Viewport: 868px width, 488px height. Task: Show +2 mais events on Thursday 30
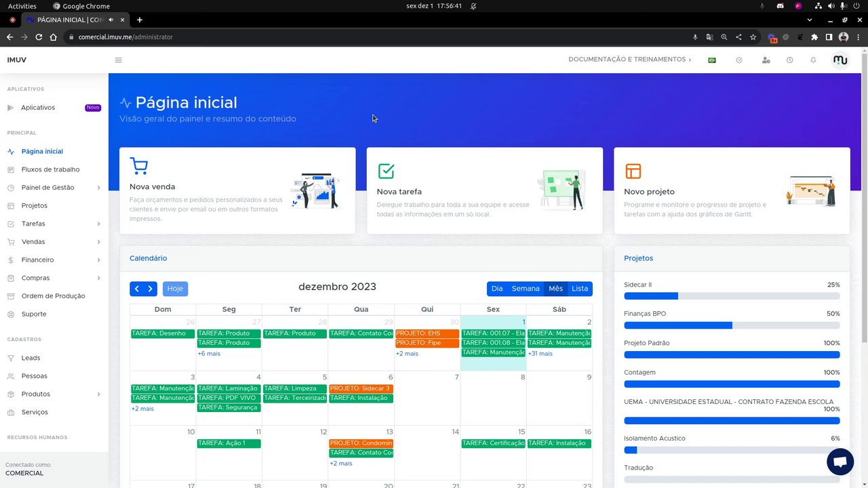(407, 354)
